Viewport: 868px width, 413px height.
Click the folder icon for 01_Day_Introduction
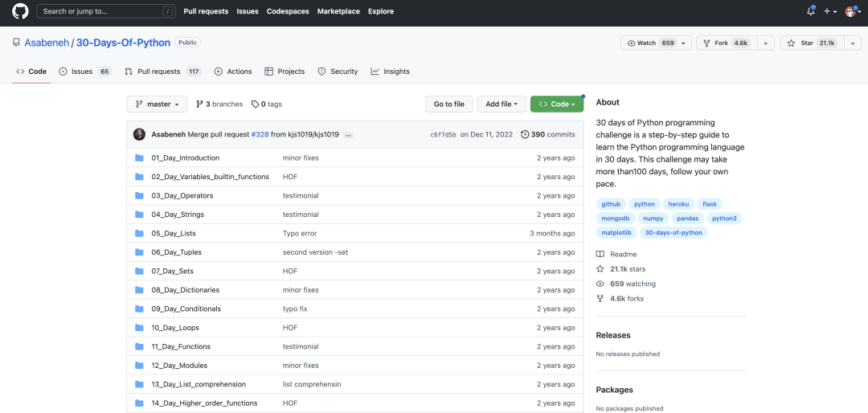140,157
